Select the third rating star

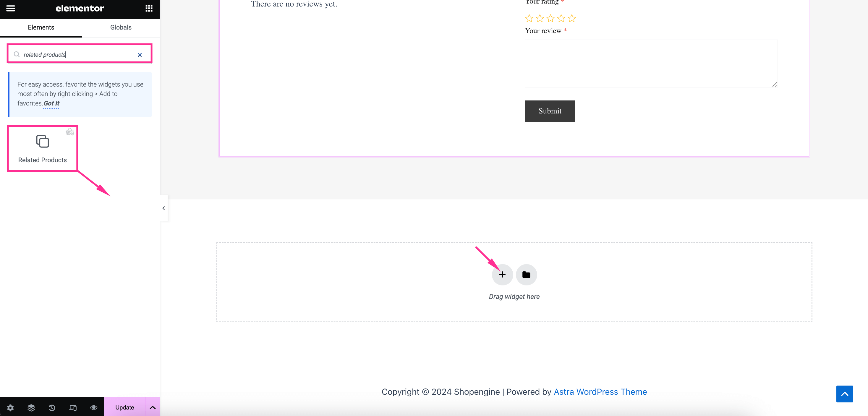[550, 18]
